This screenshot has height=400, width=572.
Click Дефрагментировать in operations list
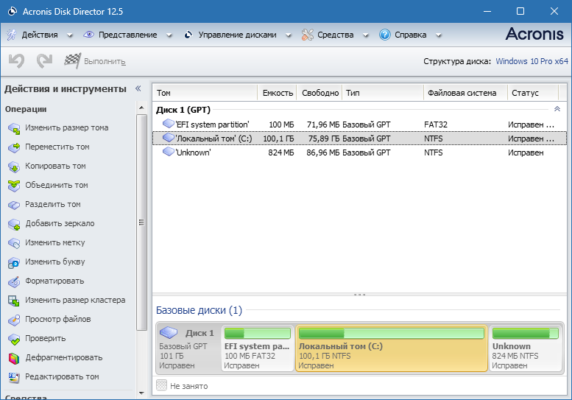coord(64,357)
